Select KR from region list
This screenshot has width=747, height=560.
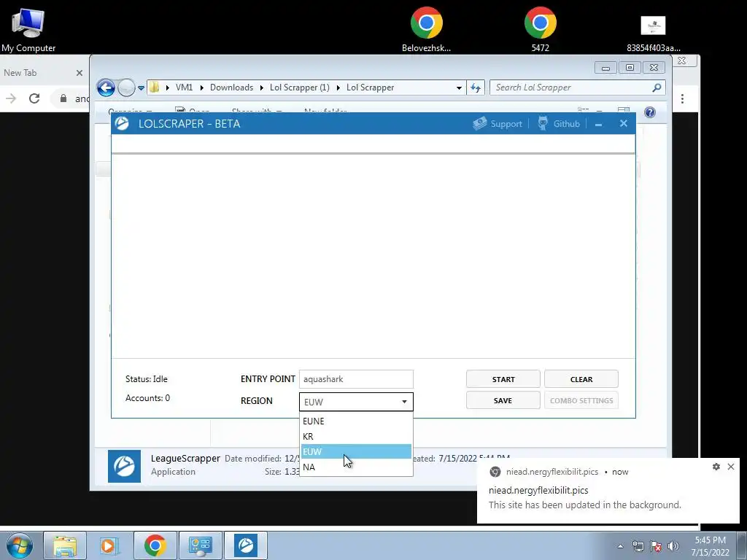(x=356, y=436)
